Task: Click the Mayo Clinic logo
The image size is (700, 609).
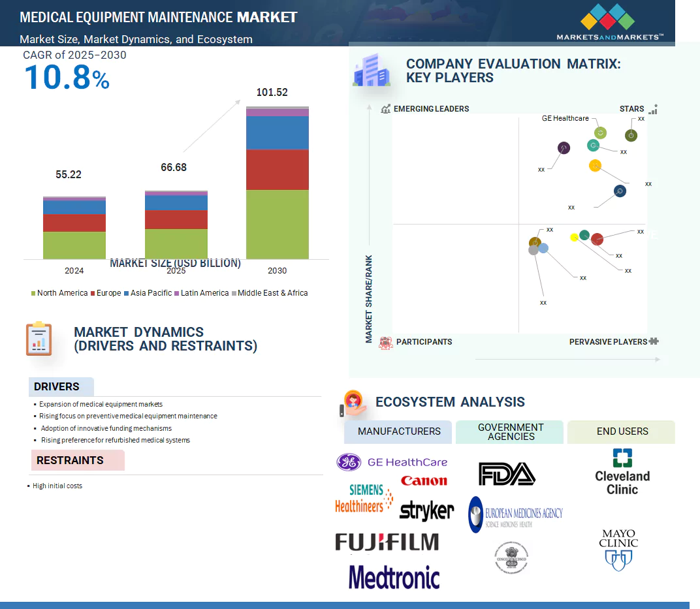Action: (618, 550)
